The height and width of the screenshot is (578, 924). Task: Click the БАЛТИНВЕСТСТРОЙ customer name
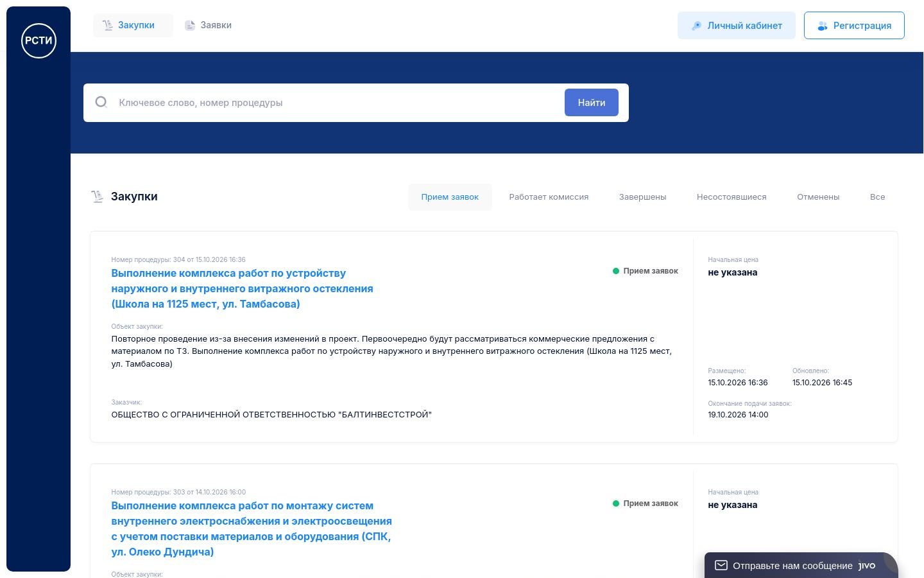(271, 415)
